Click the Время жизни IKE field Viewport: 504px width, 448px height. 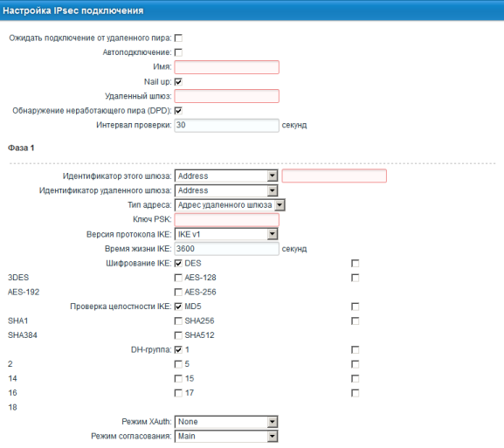[x=226, y=249]
